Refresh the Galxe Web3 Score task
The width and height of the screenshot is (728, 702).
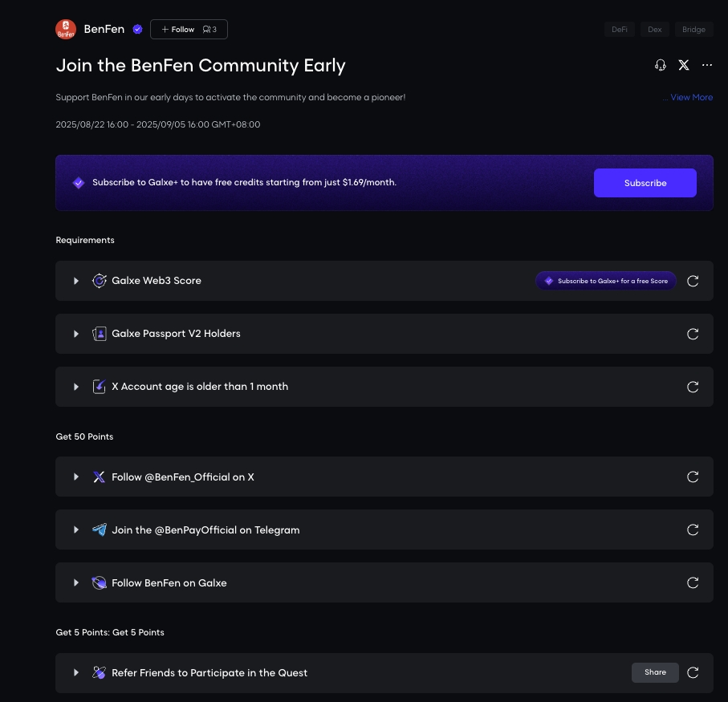click(693, 281)
